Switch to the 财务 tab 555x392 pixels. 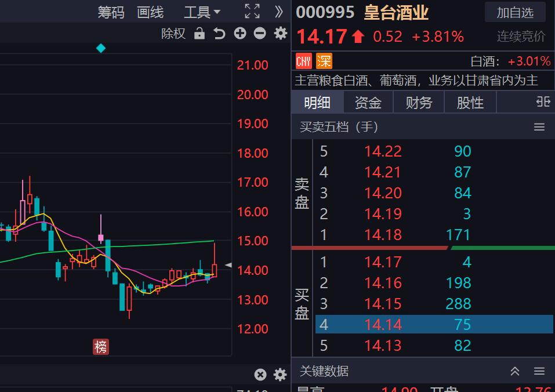point(419,103)
